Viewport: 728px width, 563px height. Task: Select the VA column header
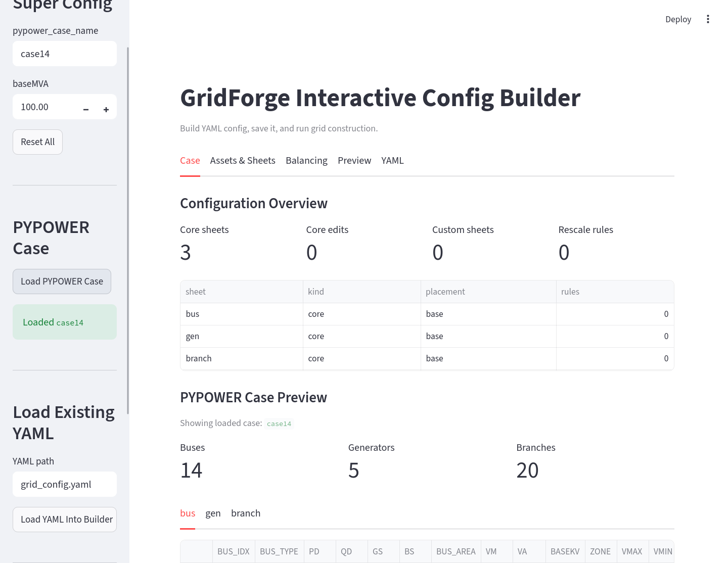coord(529,551)
